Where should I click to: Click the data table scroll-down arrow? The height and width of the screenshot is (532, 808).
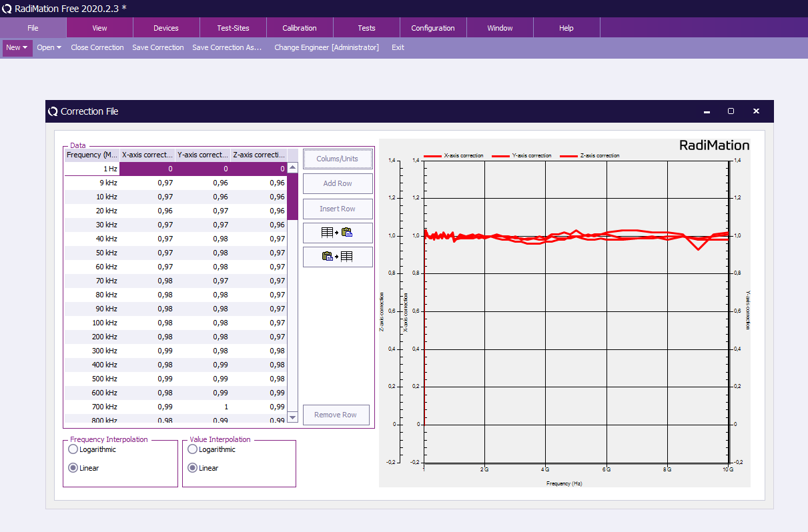coord(292,417)
